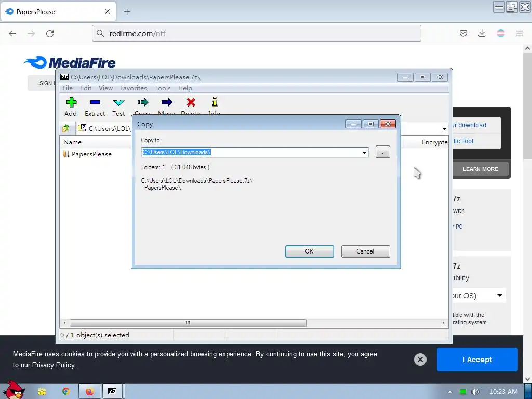Click the system clock showing 10:23 AM
Screen dimensions: 532x399
[x=503, y=392]
